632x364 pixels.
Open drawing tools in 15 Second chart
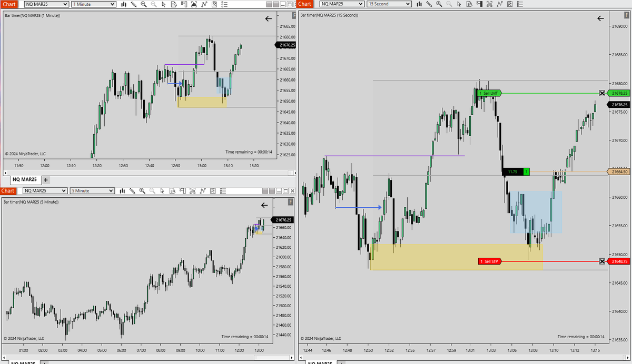(429, 4)
